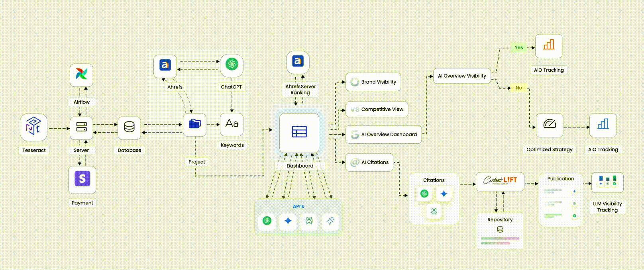Select the Repository database icon
The height and width of the screenshot is (270, 644).
click(500, 229)
